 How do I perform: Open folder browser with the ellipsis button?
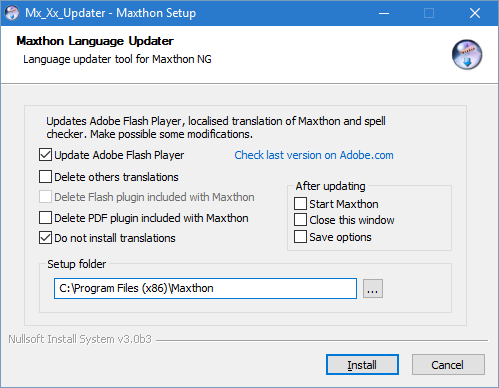(x=373, y=289)
